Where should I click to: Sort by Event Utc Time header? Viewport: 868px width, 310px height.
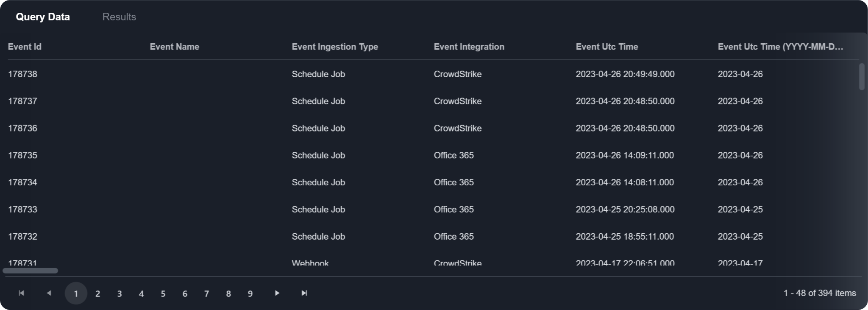click(606, 47)
